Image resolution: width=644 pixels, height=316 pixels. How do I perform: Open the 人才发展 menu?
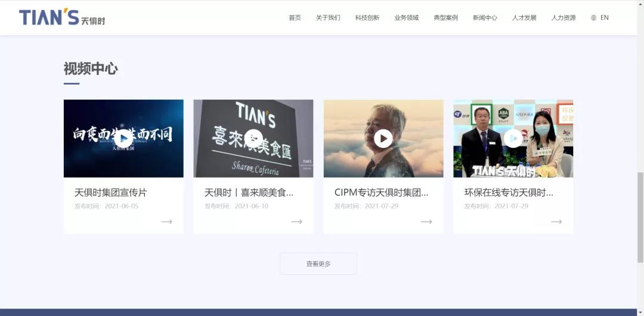pos(524,18)
